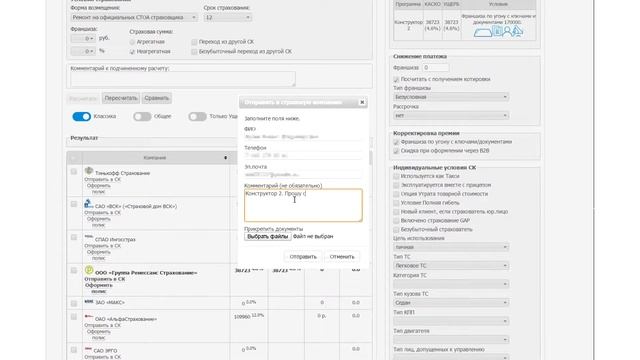
Task: Click the Пересчитать button
Action: pyautogui.click(x=121, y=98)
